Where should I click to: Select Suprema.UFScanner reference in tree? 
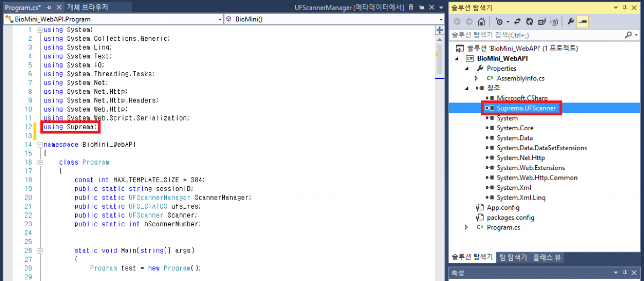click(x=526, y=108)
